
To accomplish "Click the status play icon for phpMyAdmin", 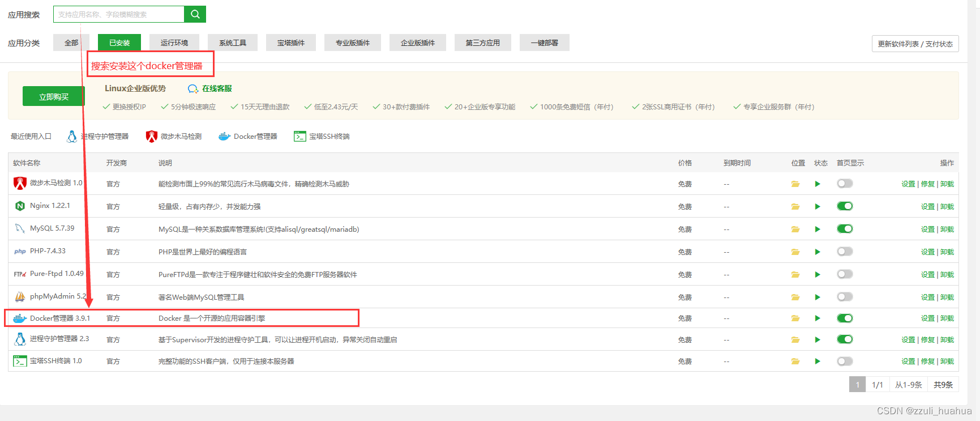I will (x=818, y=297).
